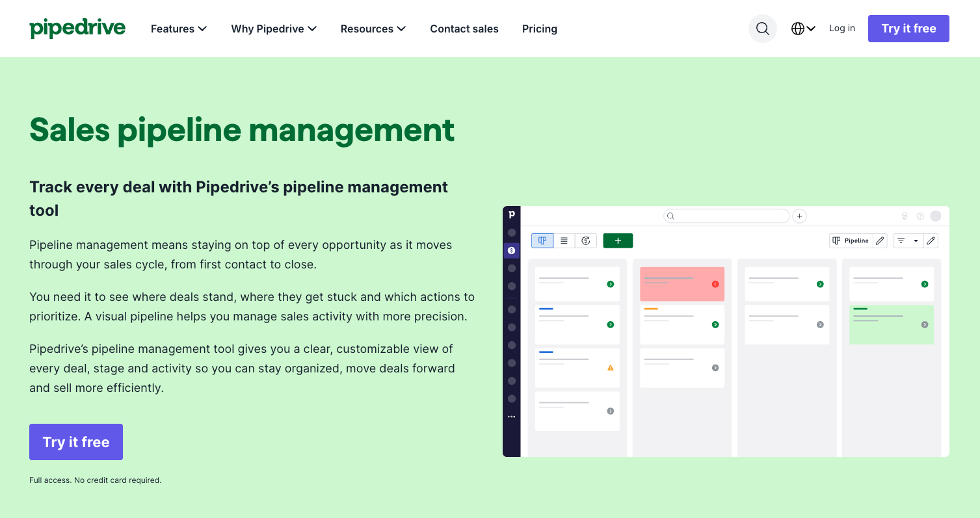
Task: Click the pink highlighted deal card in mockup
Action: (x=682, y=284)
